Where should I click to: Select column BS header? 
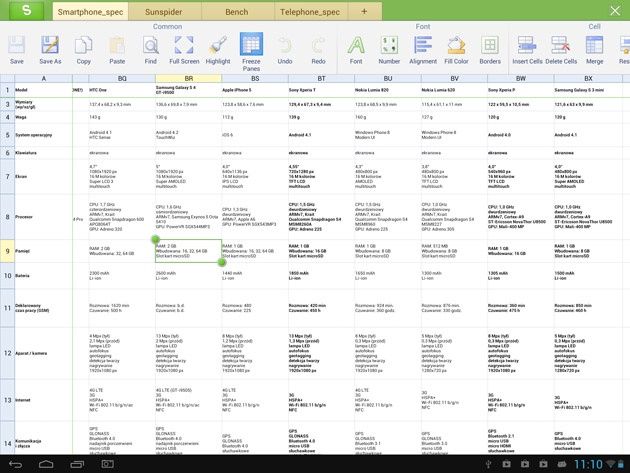point(255,78)
